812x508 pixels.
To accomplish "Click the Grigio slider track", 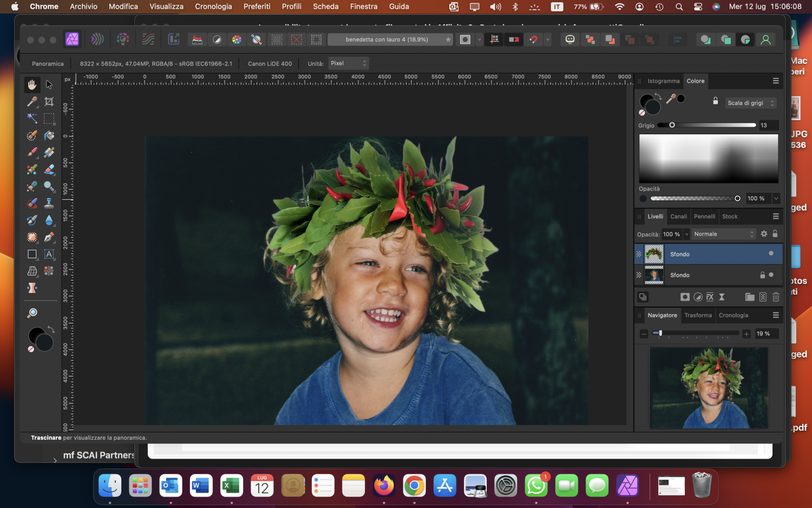I will (x=715, y=125).
